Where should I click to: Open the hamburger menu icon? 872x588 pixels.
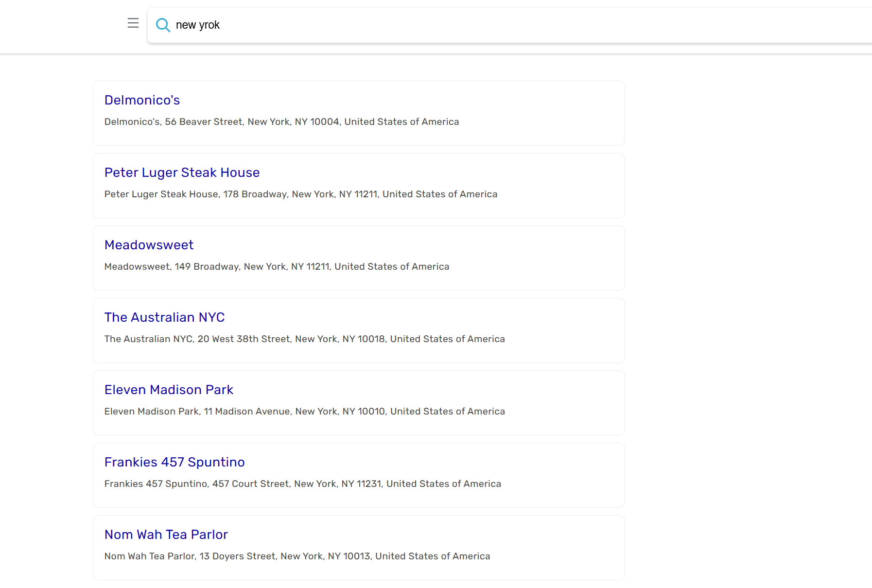coord(133,23)
